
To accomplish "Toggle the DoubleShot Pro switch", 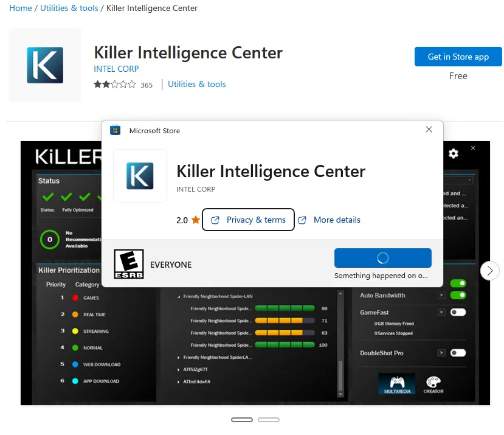I will 458,353.
